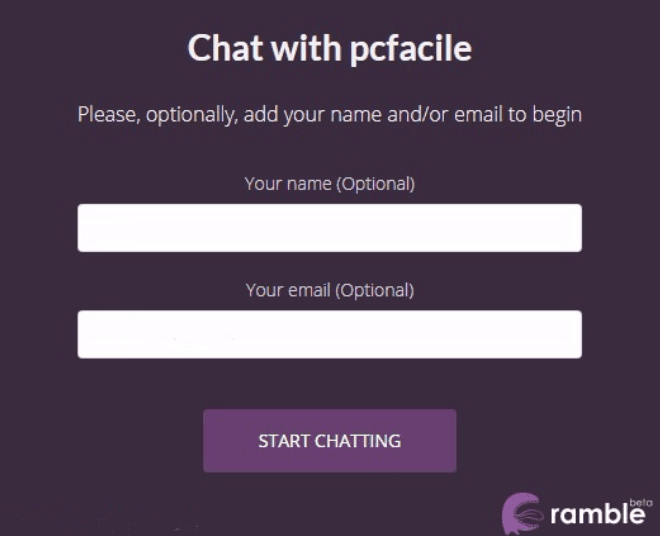The image size is (660, 536).
Task: Click '(Optional)' next to Your name
Action: (375, 184)
